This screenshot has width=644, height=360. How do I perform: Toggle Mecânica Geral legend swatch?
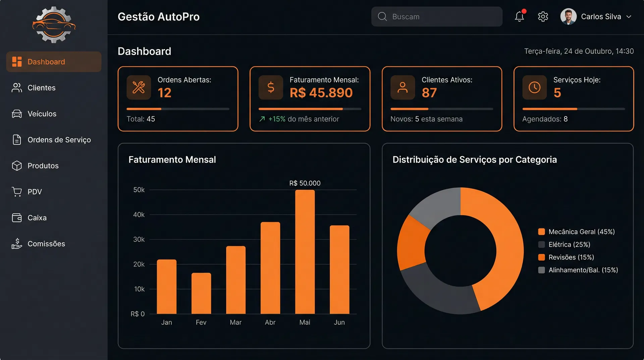pyautogui.click(x=541, y=232)
